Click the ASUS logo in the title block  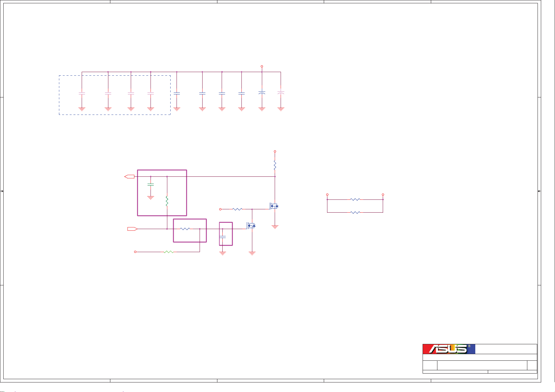[449, 349]
